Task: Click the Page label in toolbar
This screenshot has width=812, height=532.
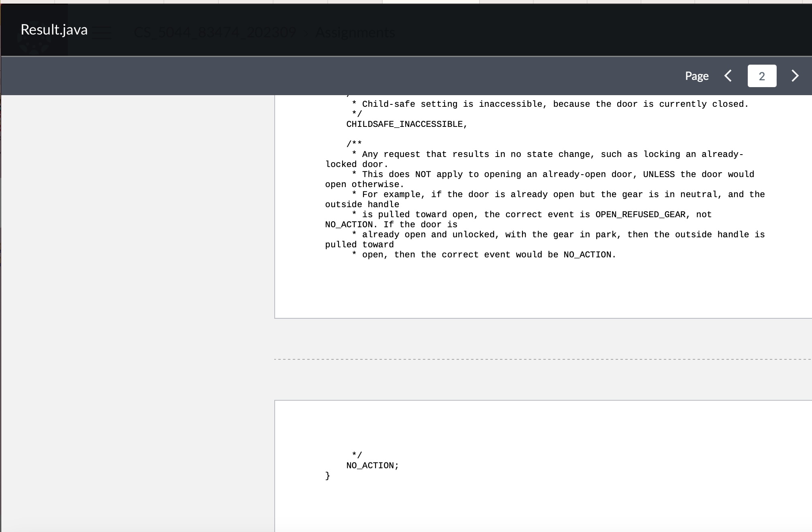Action: coord(697,76)
